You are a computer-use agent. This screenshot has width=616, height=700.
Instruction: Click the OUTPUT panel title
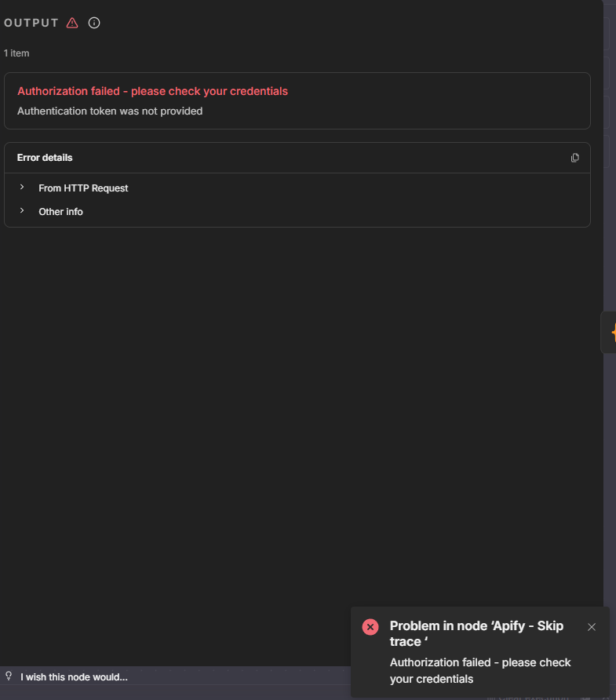31,23
